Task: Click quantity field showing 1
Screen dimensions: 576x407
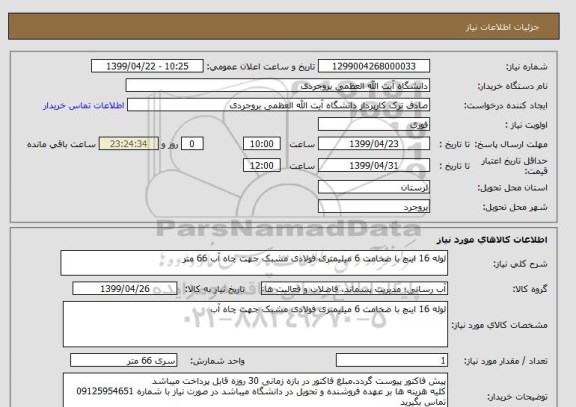Action: (x=392, y=361)
